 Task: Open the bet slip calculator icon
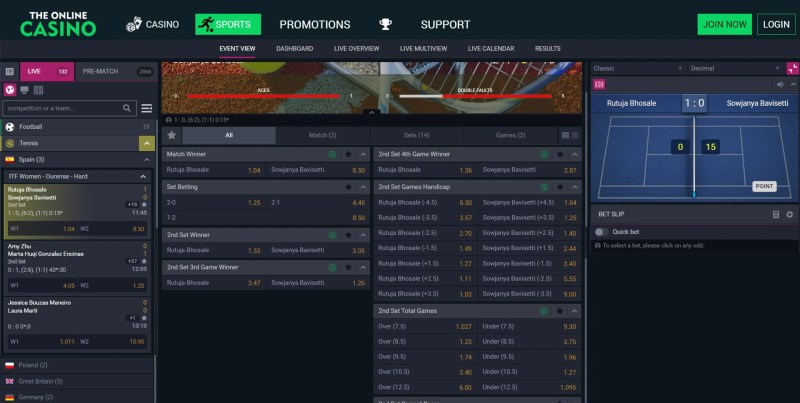[776, 214]
